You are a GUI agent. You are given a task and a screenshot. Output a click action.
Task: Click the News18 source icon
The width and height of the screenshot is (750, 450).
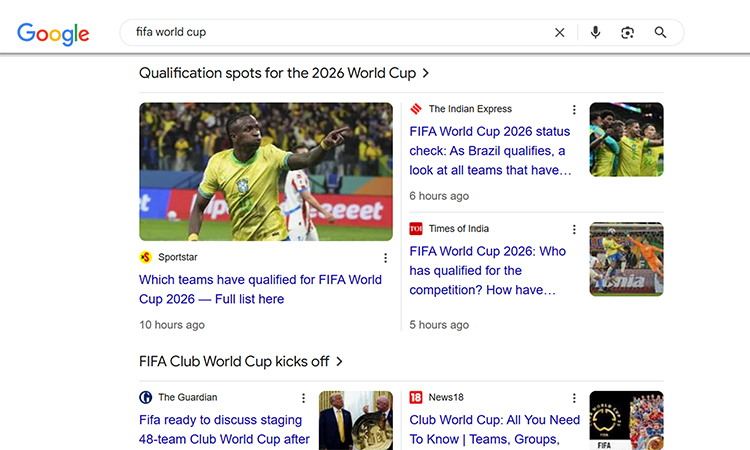point(416,397)
